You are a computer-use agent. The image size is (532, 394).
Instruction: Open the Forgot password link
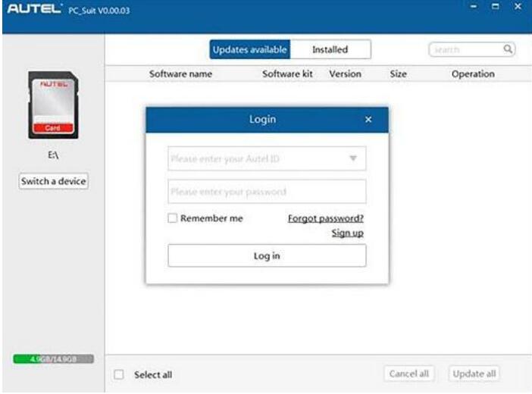(326, 218)
